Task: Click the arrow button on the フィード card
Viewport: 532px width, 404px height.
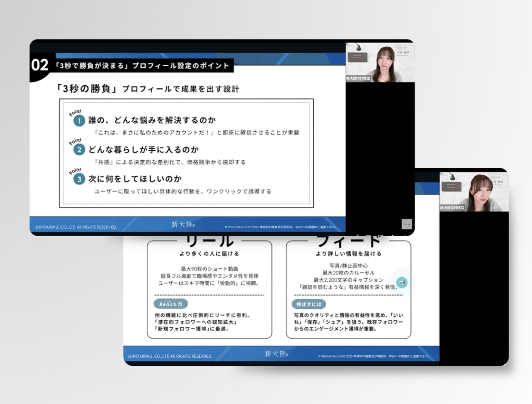Action: coord(402,282)
